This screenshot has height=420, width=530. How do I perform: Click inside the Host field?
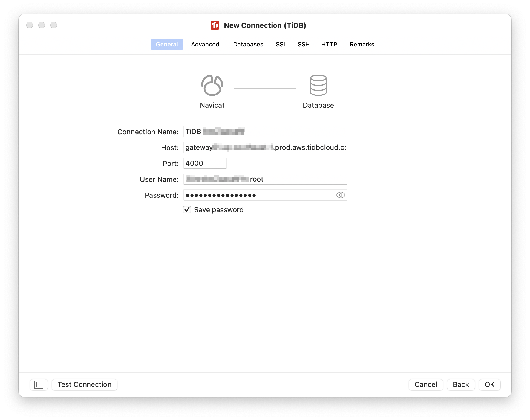[264, 147]
